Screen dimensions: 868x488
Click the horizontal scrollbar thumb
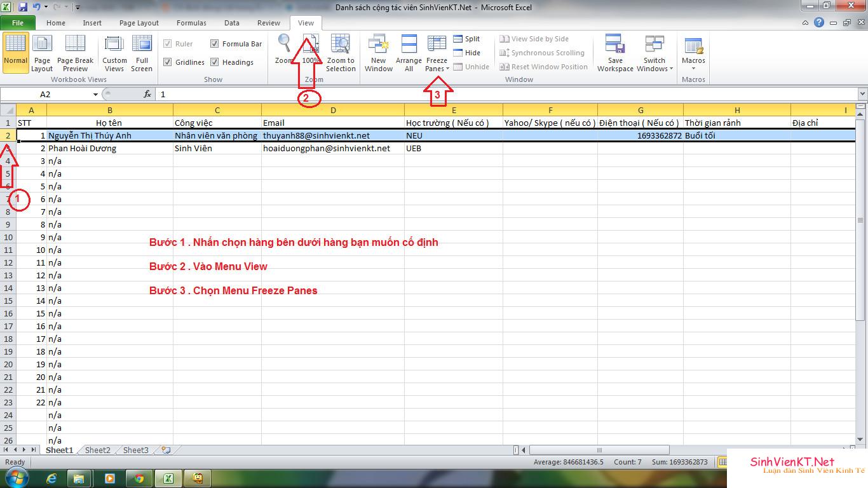[x=599, y=450]
